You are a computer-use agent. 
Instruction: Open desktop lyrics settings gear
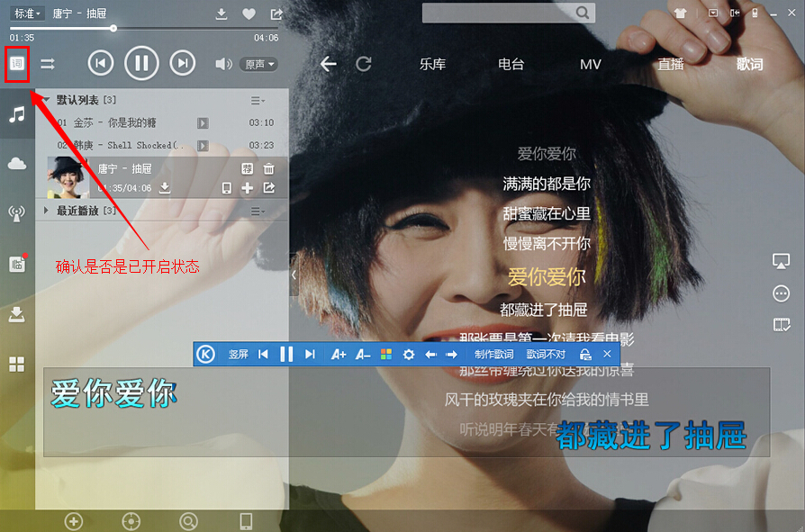[408, 355]
